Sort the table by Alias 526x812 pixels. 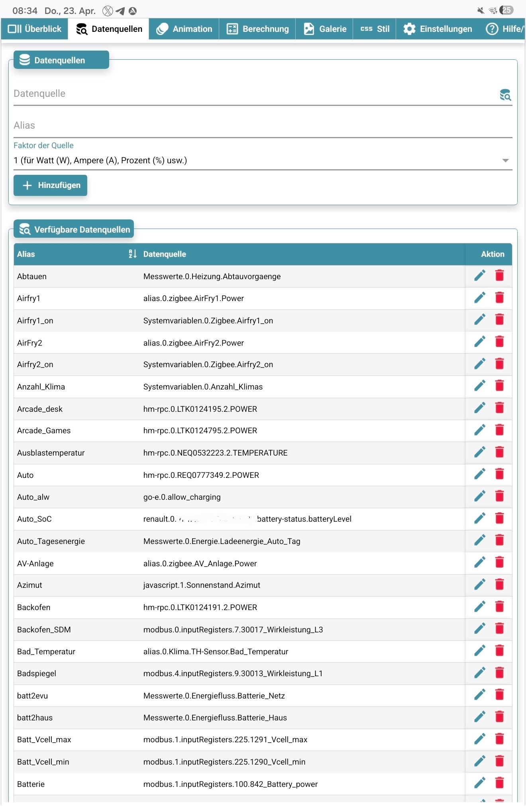[x=133, y=254]
